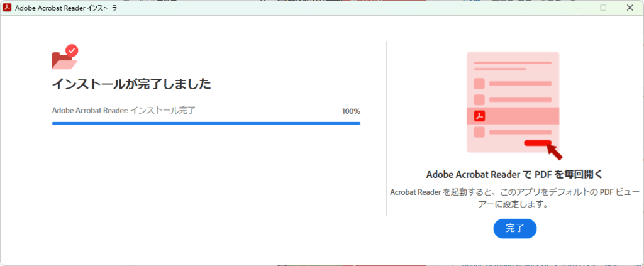
Task: Click the red folder install-complete icon
Action: [x=63, y=60]
